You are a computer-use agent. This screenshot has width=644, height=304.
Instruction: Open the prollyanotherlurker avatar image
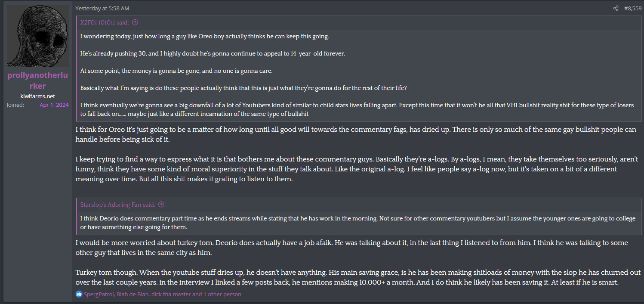38,36
